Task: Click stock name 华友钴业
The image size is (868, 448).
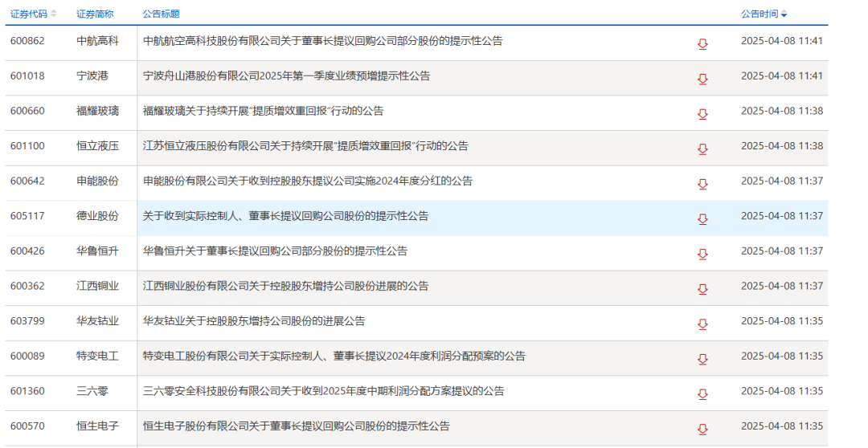Action: [x=97, y=321]
